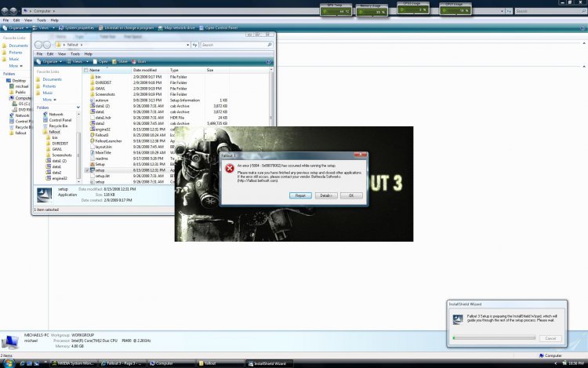Click Search field in fallout window

tap(236, 45)
